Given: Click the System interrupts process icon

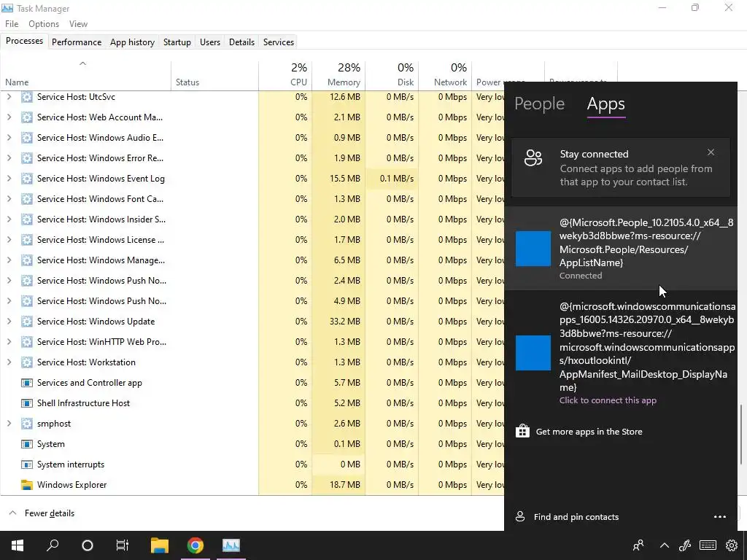Looking at the screenshot, I should 27,464.
